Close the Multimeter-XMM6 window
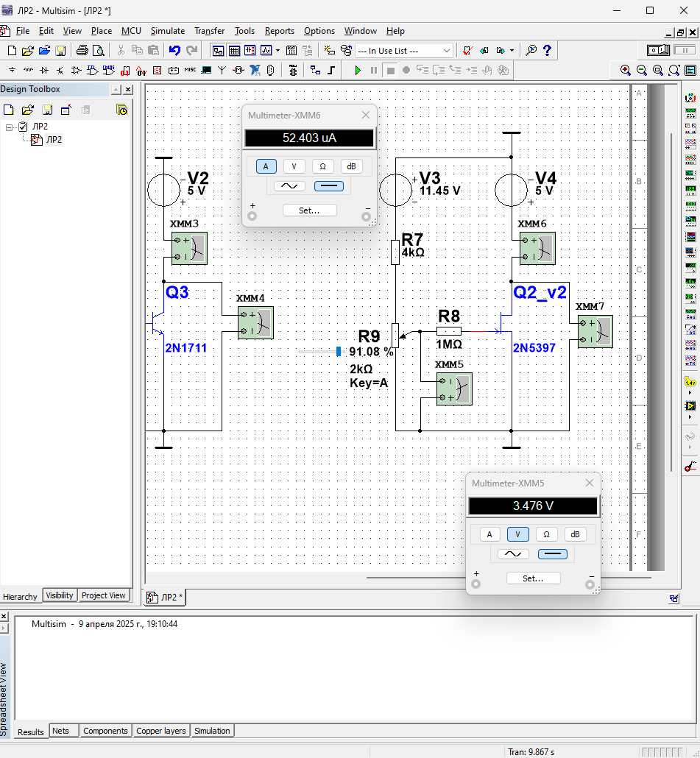This screenshot has width=700, height=758. click(x=366, y=115)
